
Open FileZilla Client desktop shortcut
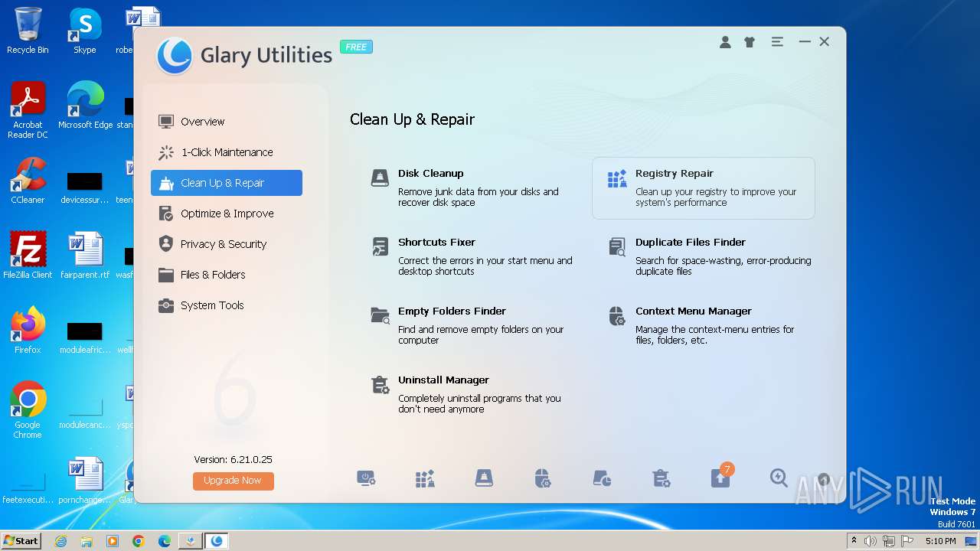click(x=28, y=256)
